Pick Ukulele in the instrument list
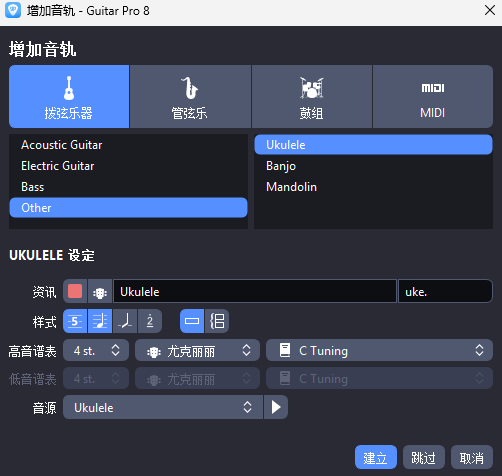The image size is (502, 476). click(373, 145)
